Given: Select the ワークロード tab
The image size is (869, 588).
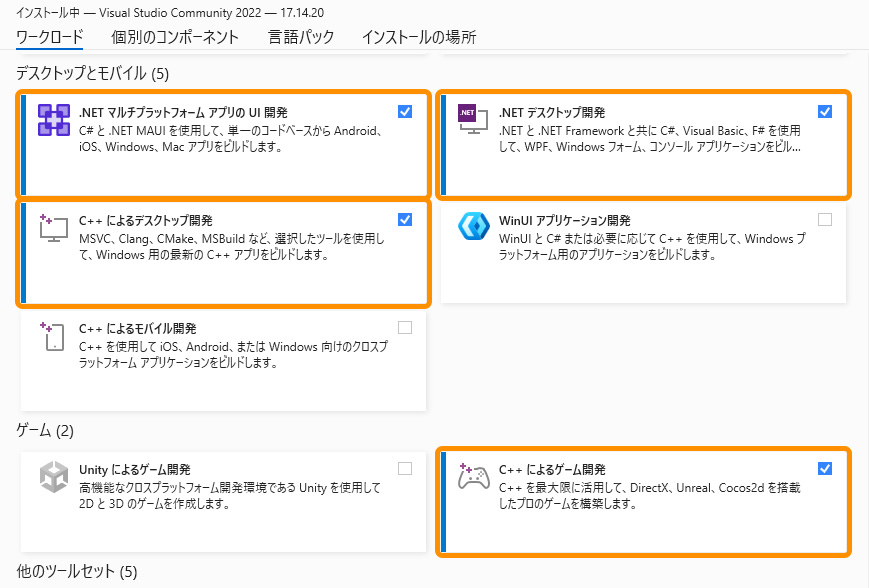Looking at the screenshot, I should (50, 37).
